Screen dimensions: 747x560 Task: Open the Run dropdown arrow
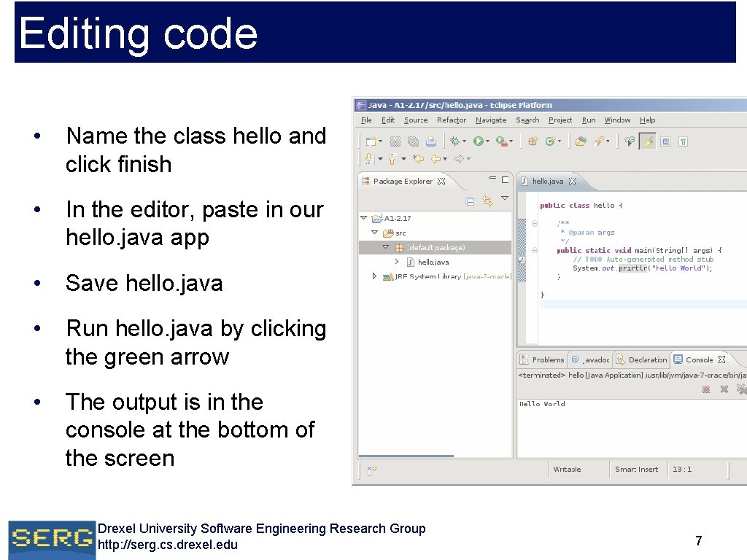tap(487, 141)
